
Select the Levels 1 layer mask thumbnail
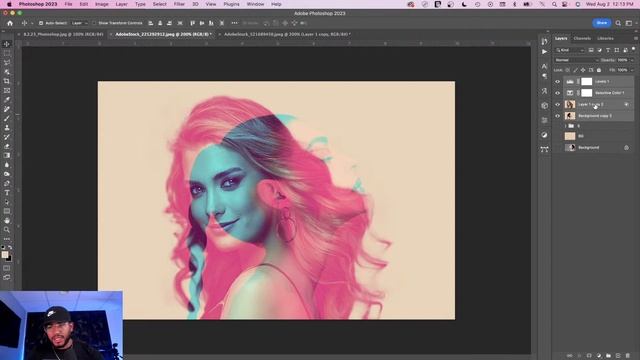point(587,82)
